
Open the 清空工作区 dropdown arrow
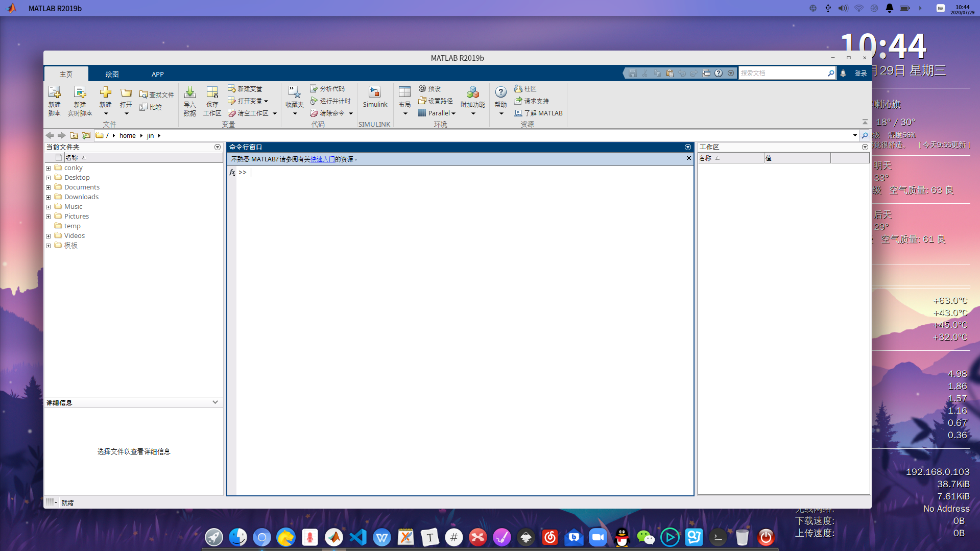275,113
